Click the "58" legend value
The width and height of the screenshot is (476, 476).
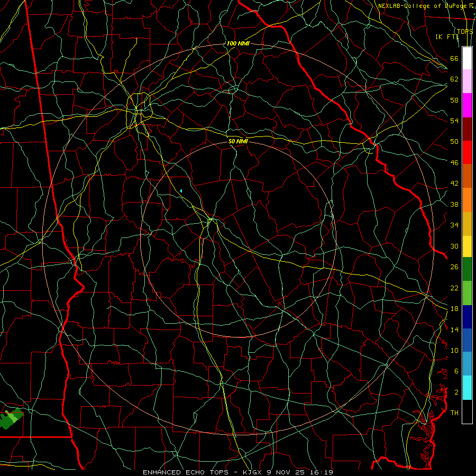click(454, 100)
